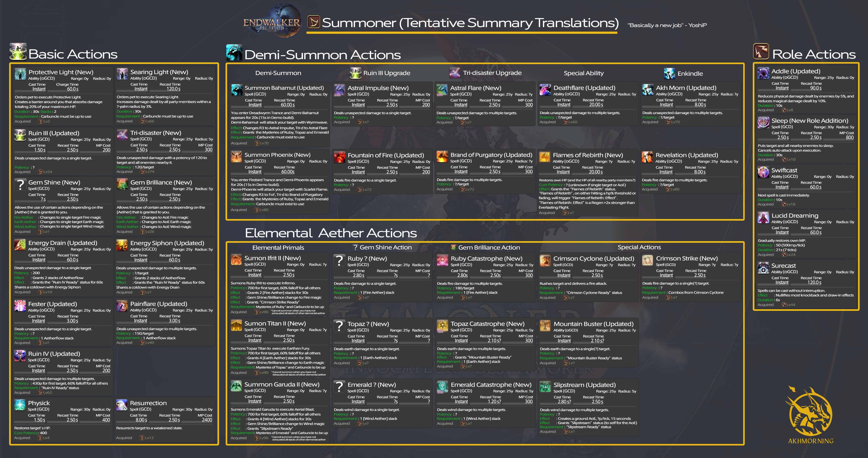Click the Physick spell icon

pos(20,405)
